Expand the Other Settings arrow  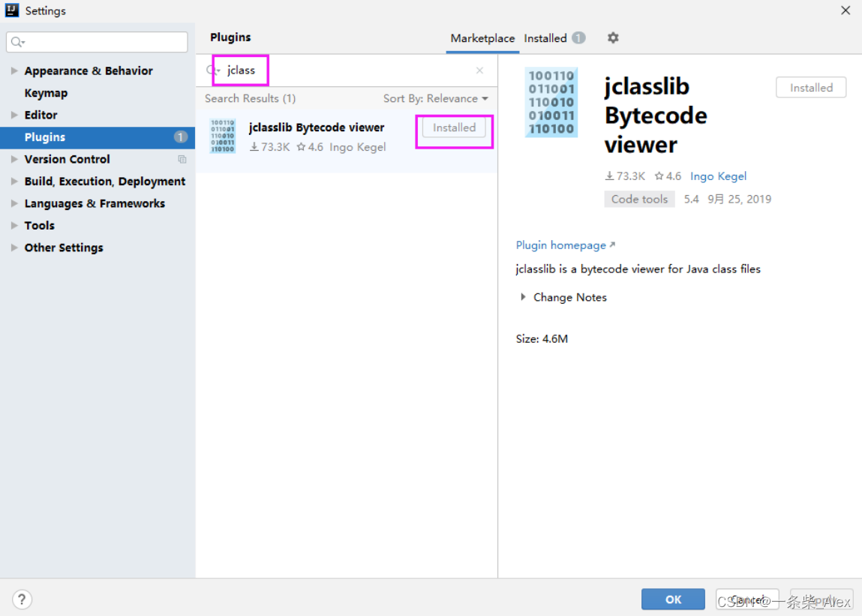tap(14, 247)
